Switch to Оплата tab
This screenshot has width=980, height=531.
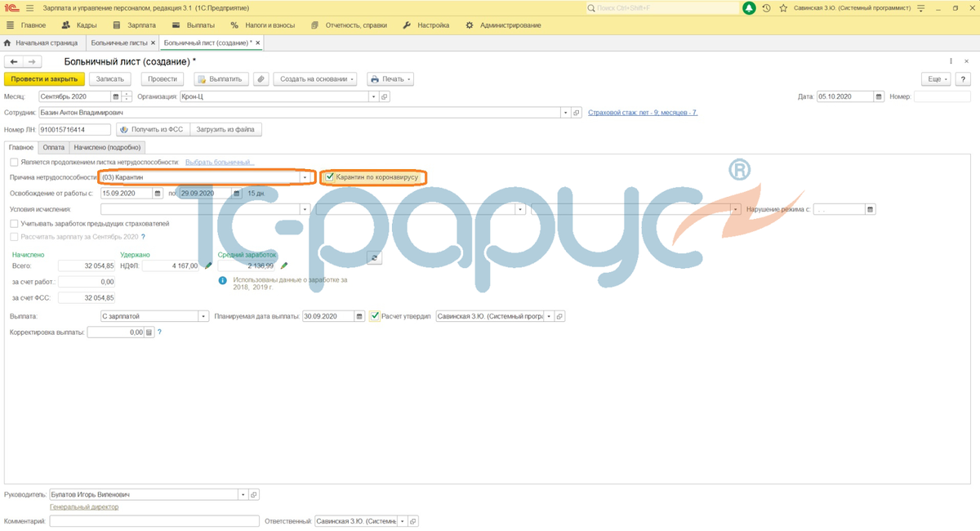(x=54, y=147)
